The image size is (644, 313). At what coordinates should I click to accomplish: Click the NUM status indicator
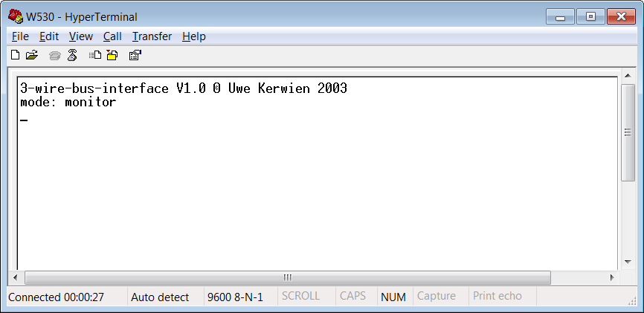pyautogui.click(x=393, y=297)
